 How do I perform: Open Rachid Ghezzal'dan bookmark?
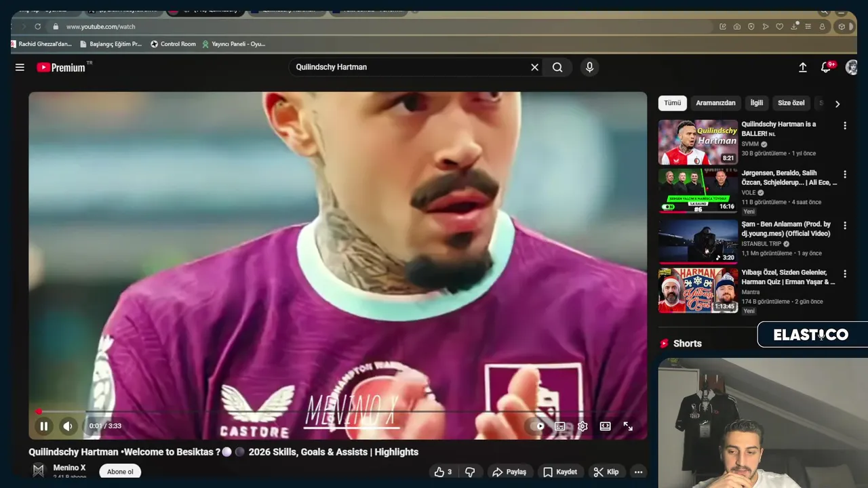coord(41,44)
